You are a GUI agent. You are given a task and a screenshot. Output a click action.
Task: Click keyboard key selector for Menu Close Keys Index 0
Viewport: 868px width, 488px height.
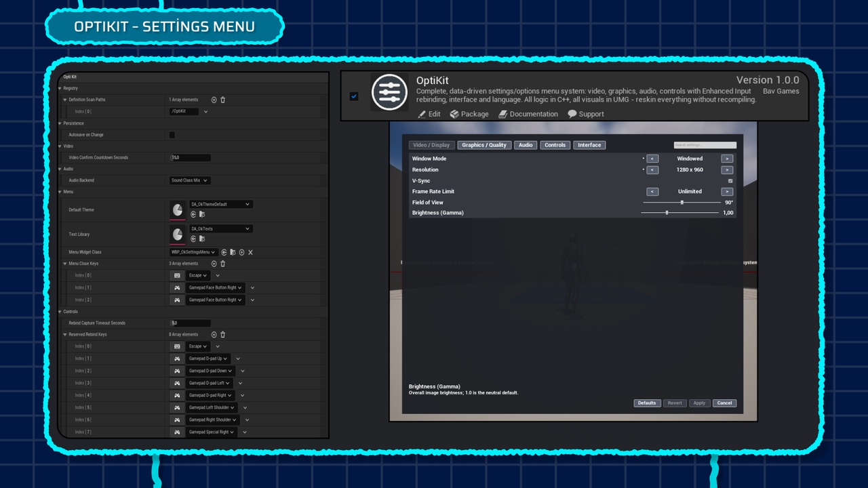(177, 276)
